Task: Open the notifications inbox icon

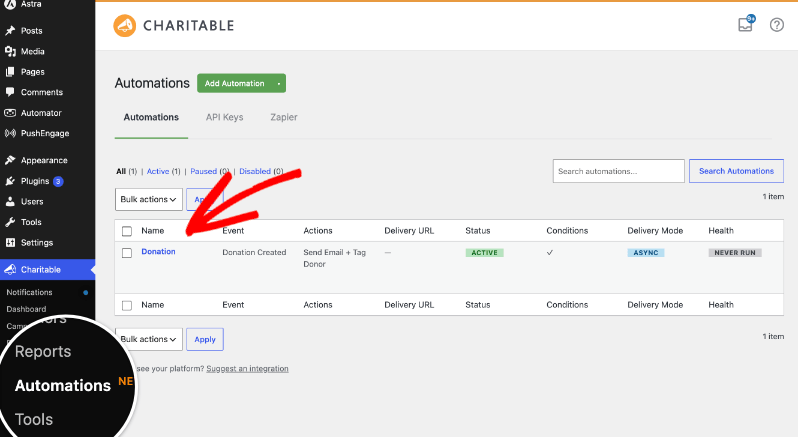Action: click(746, 23)
